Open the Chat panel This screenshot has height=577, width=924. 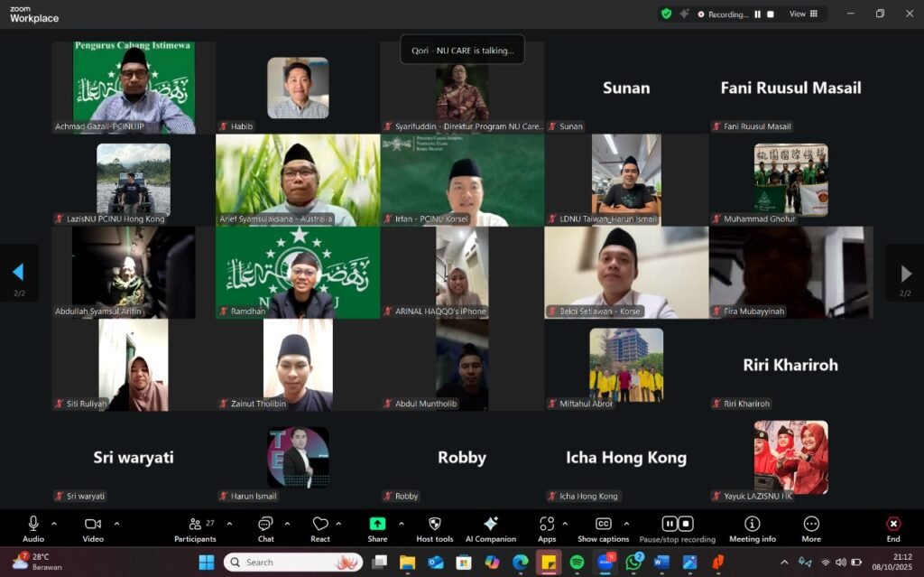[x=265, y=525]
